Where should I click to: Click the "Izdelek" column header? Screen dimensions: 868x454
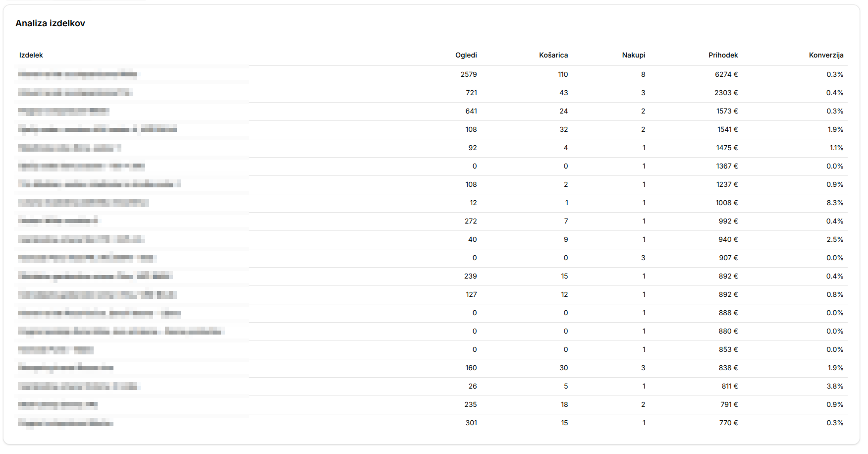[x=31, y=55]
